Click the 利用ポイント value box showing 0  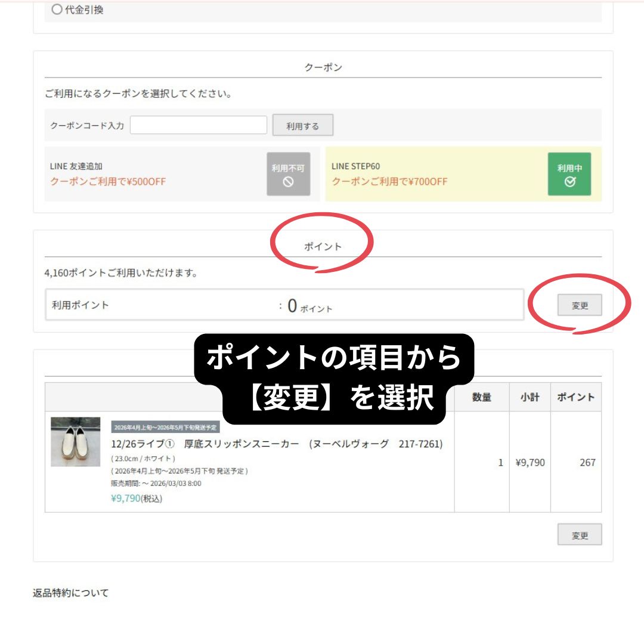(x=284, y=305)
